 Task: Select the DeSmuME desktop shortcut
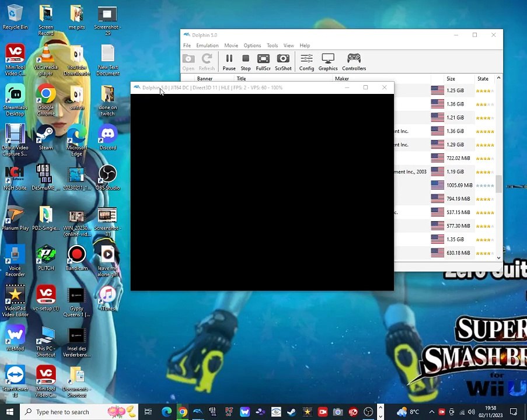tap(46, 178)
